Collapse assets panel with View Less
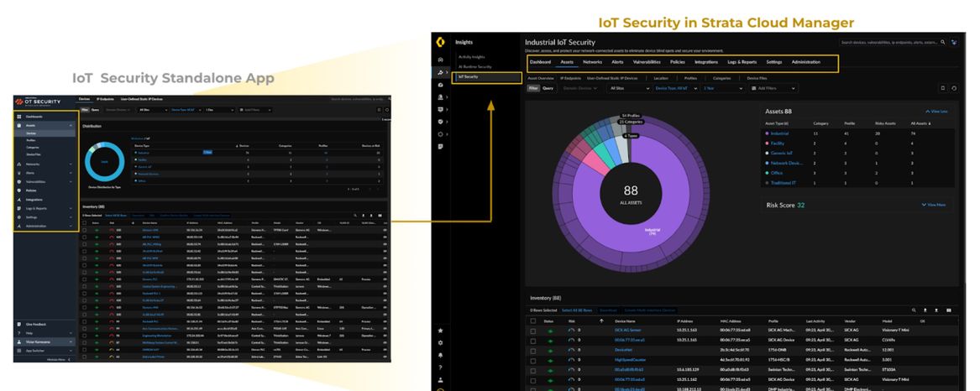Screen dimensions: 980x391 (x=938, y=112)
